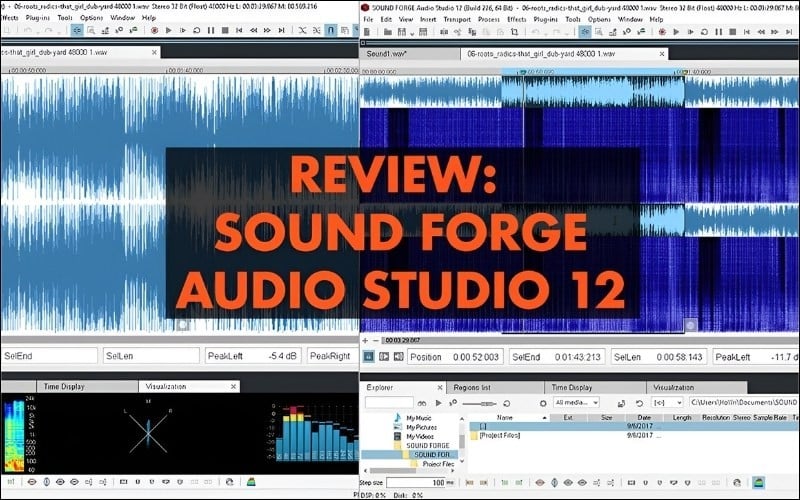Open the Effects menu in the right window
The width and height of the screenshot is (800, 500).
pyautogui.click(x=516, y=19)
